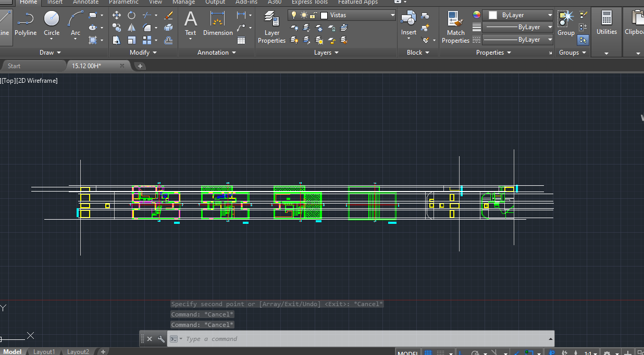Activate the Move tool in Modify panel
Screen dimensions: 644x355
coord(117,16)
